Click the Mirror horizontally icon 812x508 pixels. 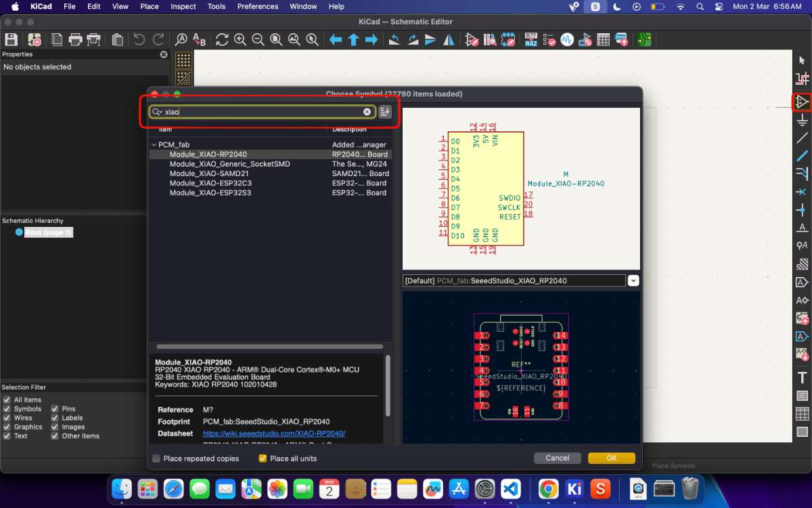449,40
